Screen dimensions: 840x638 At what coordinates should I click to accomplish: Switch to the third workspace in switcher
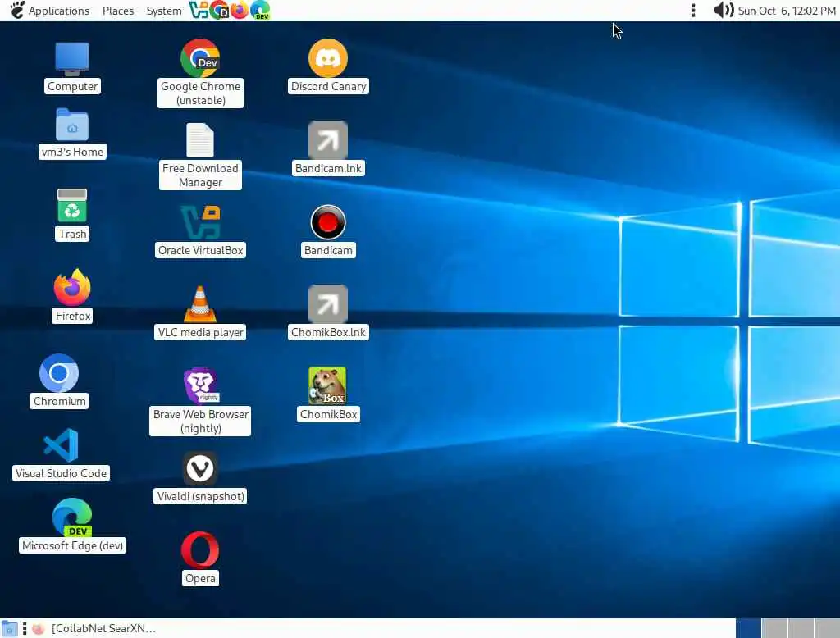pyautogui.click(x=801, y=628)
